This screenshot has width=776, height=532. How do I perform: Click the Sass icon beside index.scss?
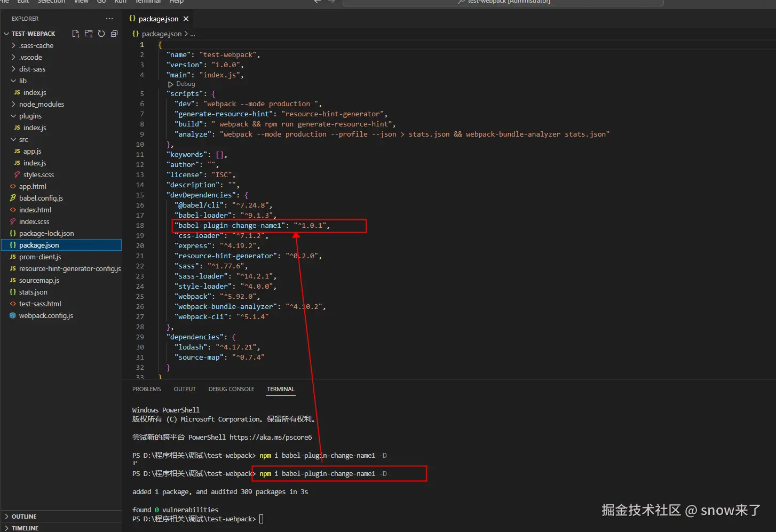point(13,221)
